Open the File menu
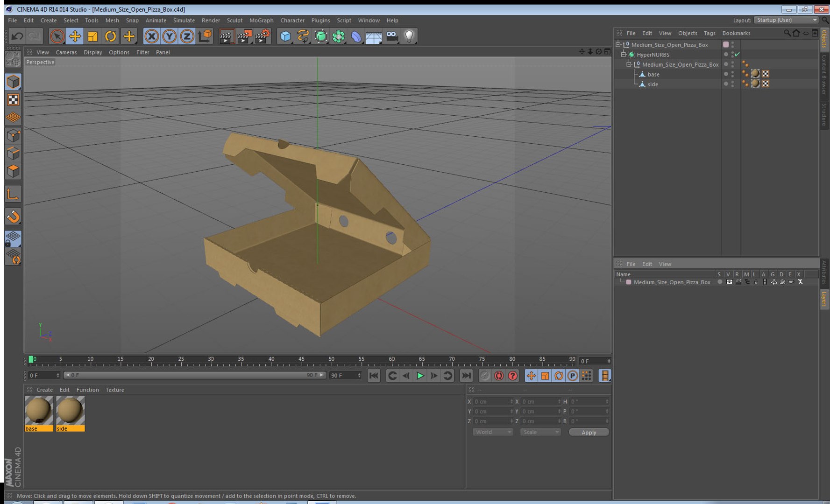The height and width of the screenshot is (504, 830). pyautogui.click(x=13, y=21)
